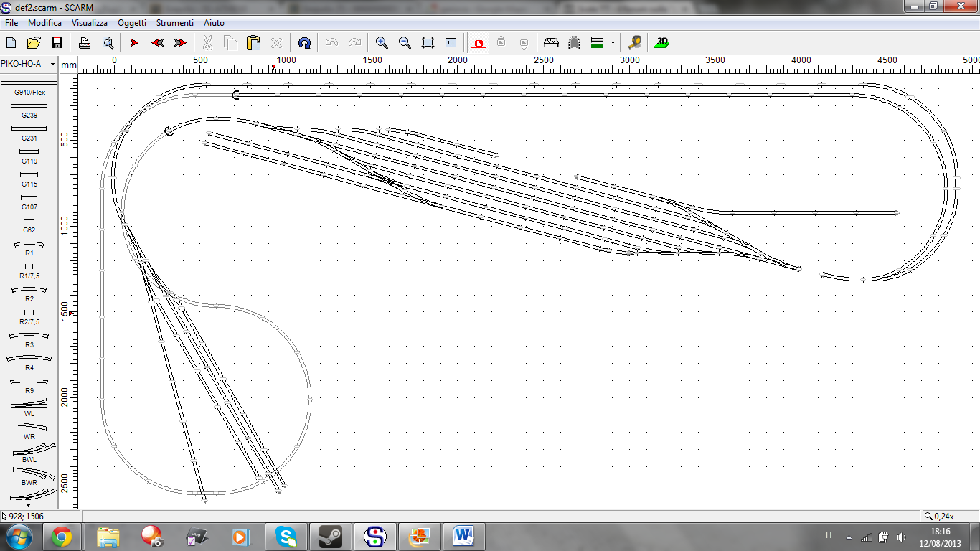
Task: Click the Delete X icon
Action: [276, 43]
